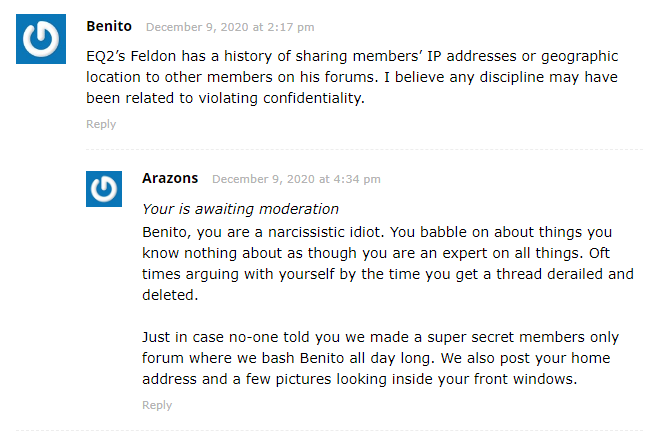Viewport: 654px width, 435px height.
Task: Open Arazons' commenter name link
Action: point(170,178)
